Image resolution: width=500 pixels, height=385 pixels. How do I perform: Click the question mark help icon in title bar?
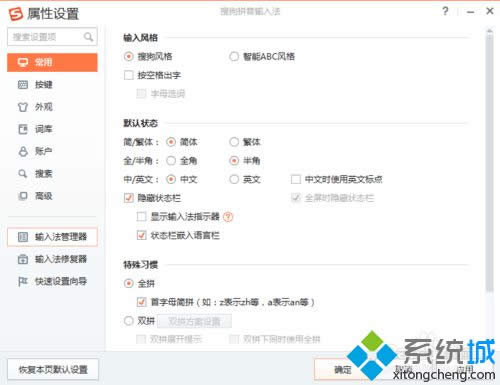pos(445,11)
